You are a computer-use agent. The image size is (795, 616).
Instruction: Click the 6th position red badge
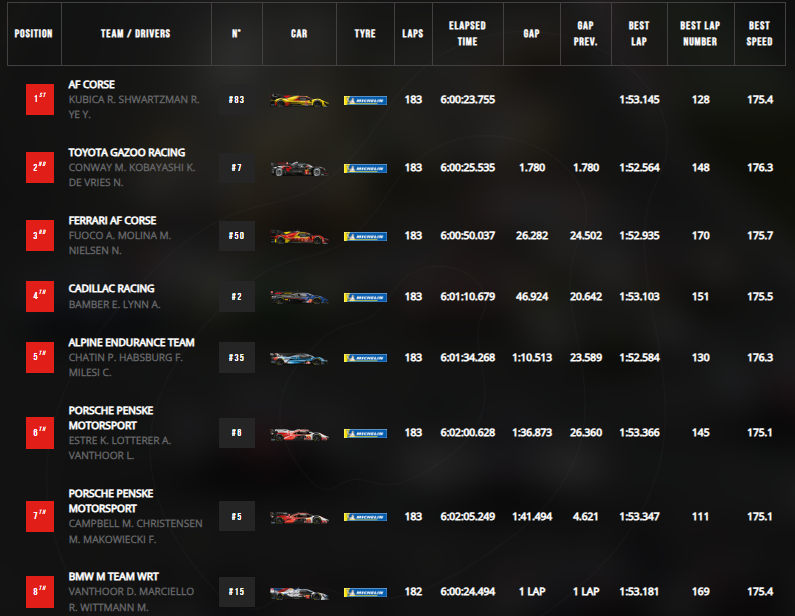tap(40, 432)
